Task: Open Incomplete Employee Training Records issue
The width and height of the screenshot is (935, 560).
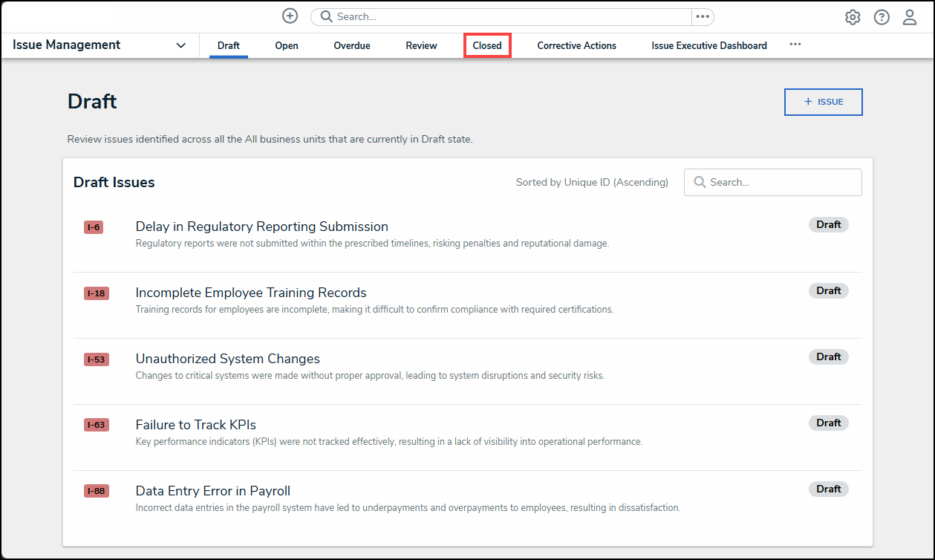Action: point(250,293)
